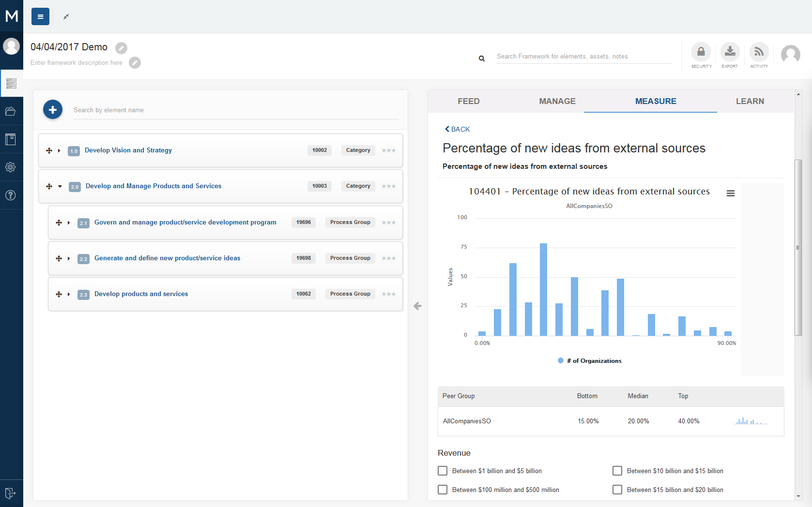Click the M logo in top-left corner

click(x=12, y=16)
